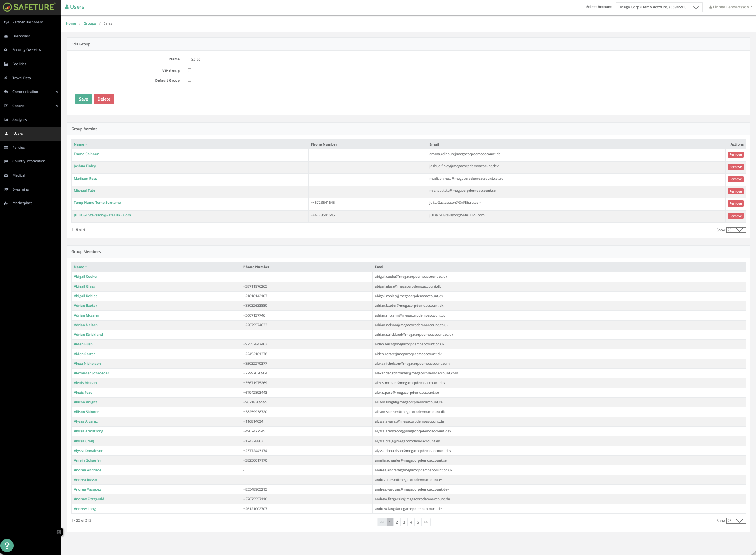This screenshot has height=555, width=756.
Task: Expand the Content sidebar menu
Action: coord(30,106)
